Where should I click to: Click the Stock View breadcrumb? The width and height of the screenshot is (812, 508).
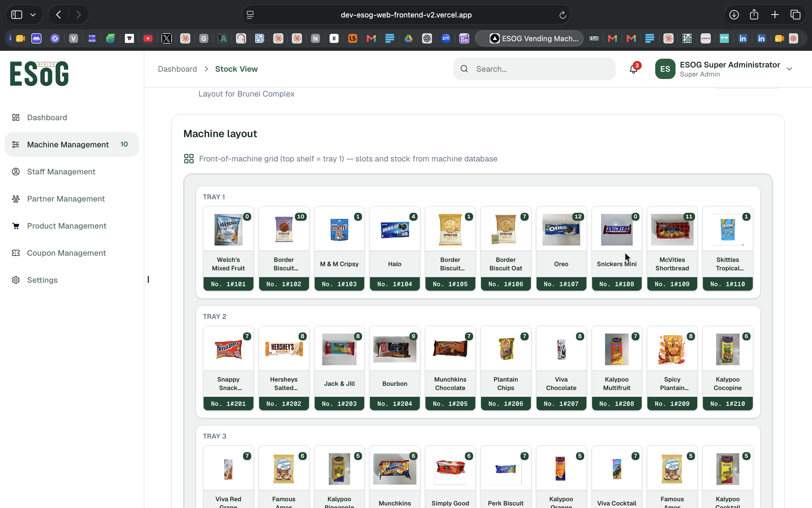click(237, 69)
